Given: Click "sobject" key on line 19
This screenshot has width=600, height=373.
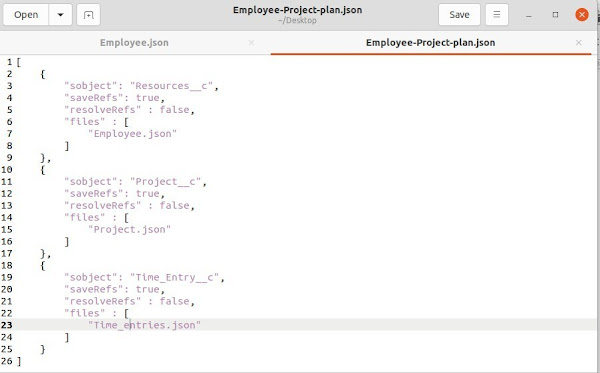Looking at the screenshot, I should 90,277.
